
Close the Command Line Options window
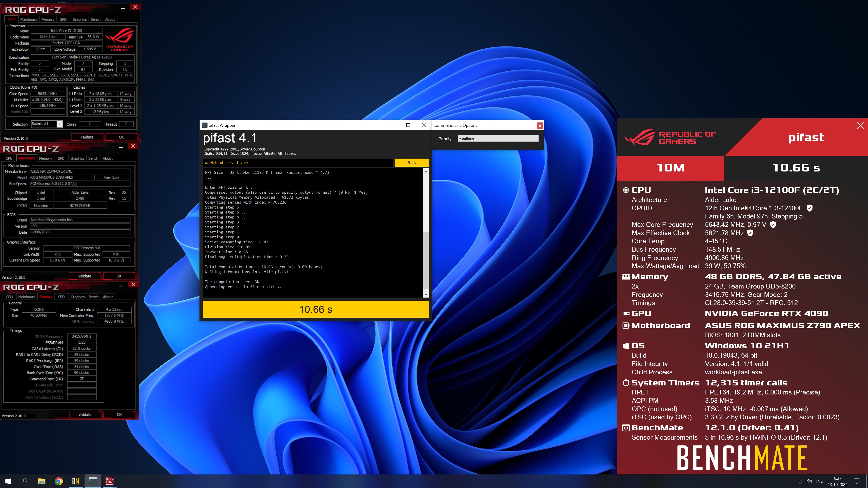coord(540,126)
